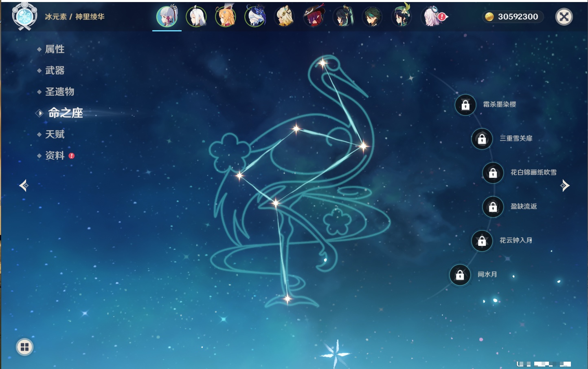The width and height of the screenshot is (588, 369).
Task: Open the 属性 attributes menu
Action: [55, 49]
